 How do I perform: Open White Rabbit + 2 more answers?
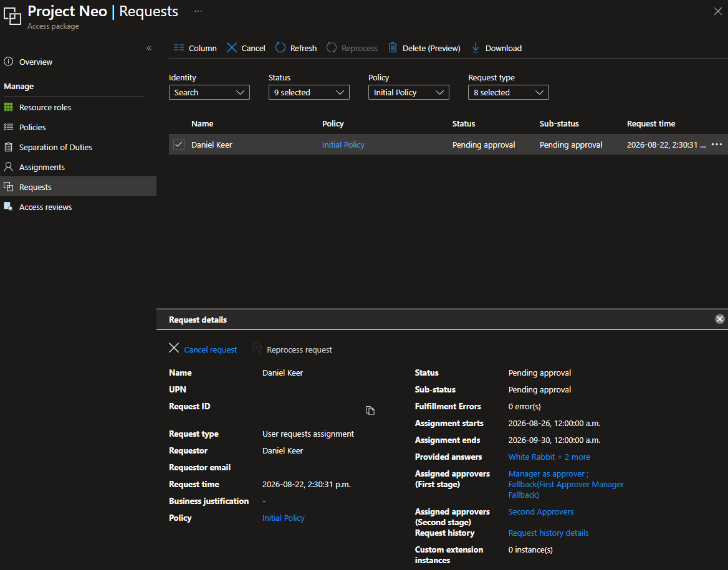(549, 457)
